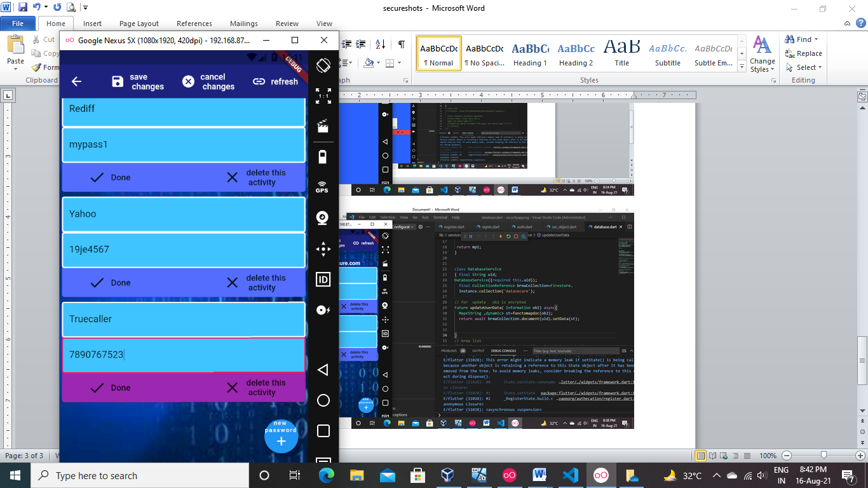Viewport: 868px width, 488px height.
Task: Click the Sort icon in Word's Paragraph group
Action: click(x=380, y=44)
